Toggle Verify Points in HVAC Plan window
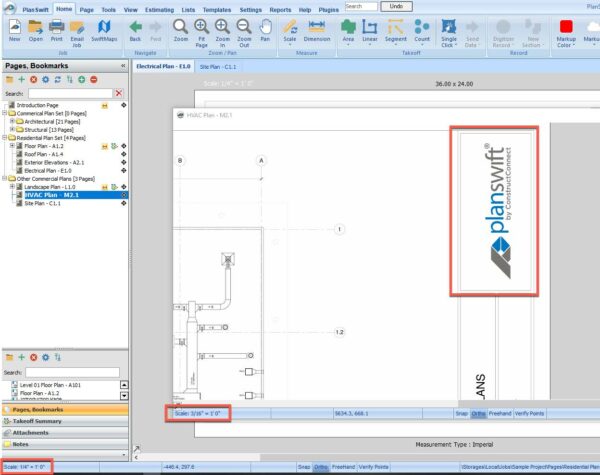The height and width of the screenshot is (475, 600). [529, 413]
